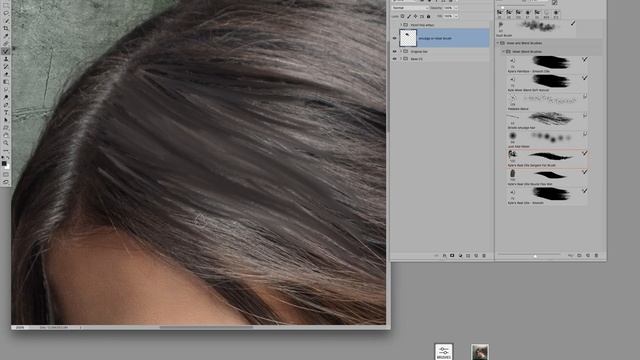Select the Crop tool

6,28
